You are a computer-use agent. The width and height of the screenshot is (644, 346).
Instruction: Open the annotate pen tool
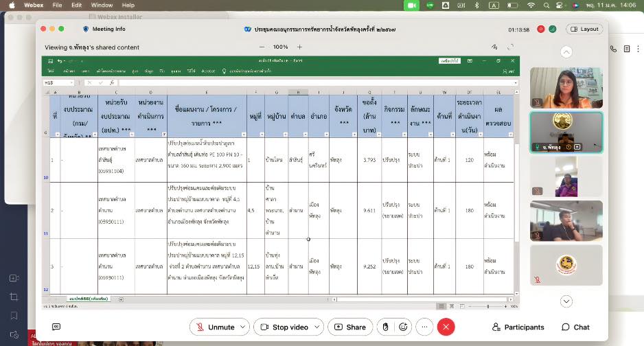click(494, 47)
